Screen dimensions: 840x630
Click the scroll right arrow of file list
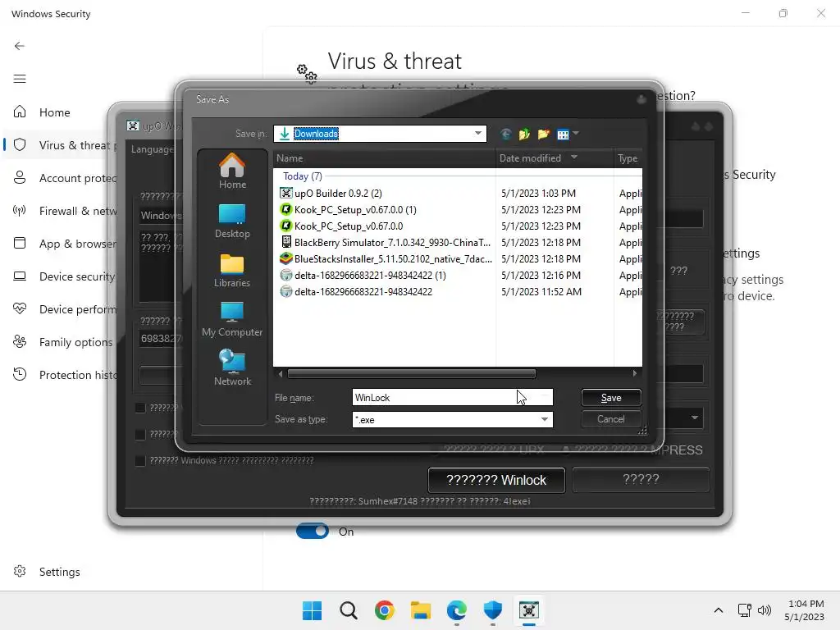point(635,373)
